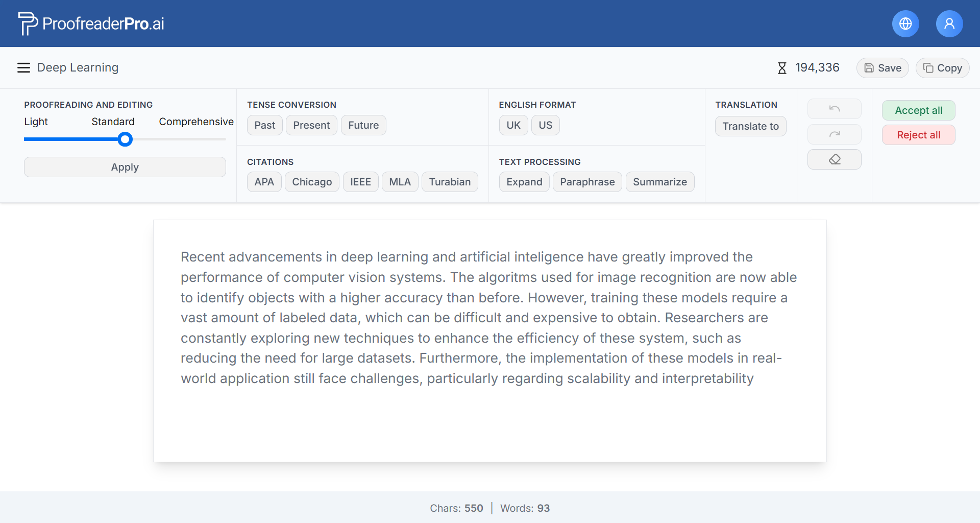980x523 pixels.
Task: Select APA citation style
Action: click(264, 182)
